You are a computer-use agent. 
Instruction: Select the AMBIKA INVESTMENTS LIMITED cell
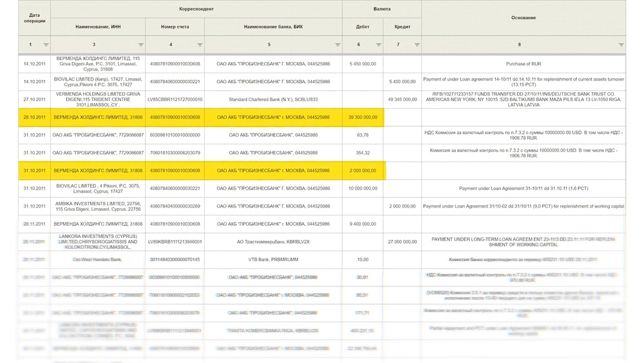click(x=98, y=206)
